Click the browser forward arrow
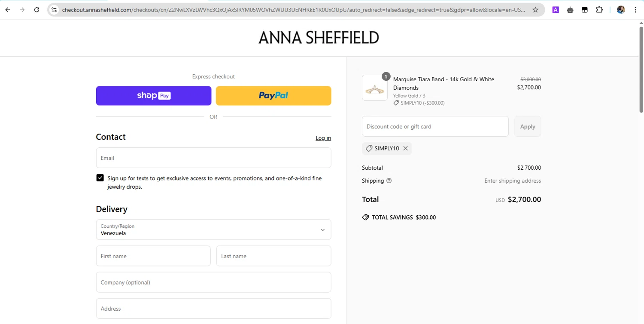 click(x=22, y=10)
